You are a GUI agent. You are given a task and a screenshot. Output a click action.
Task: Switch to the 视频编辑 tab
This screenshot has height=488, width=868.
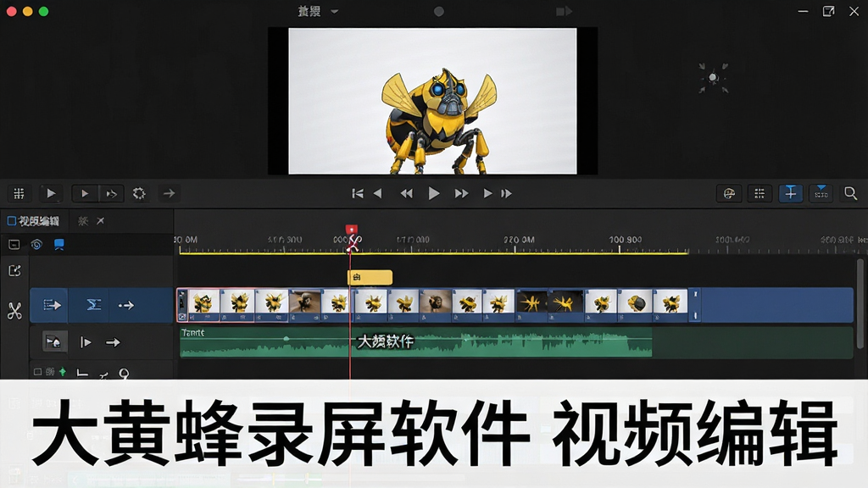pos(34,221)
